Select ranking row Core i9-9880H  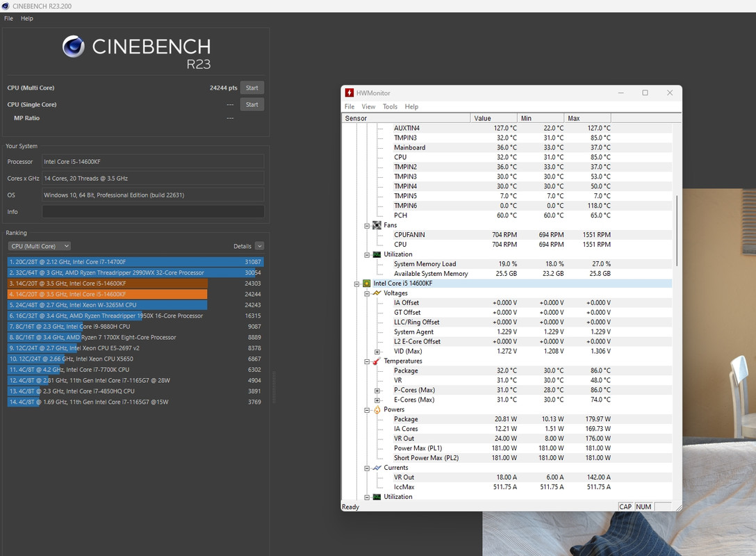(135, 327)
